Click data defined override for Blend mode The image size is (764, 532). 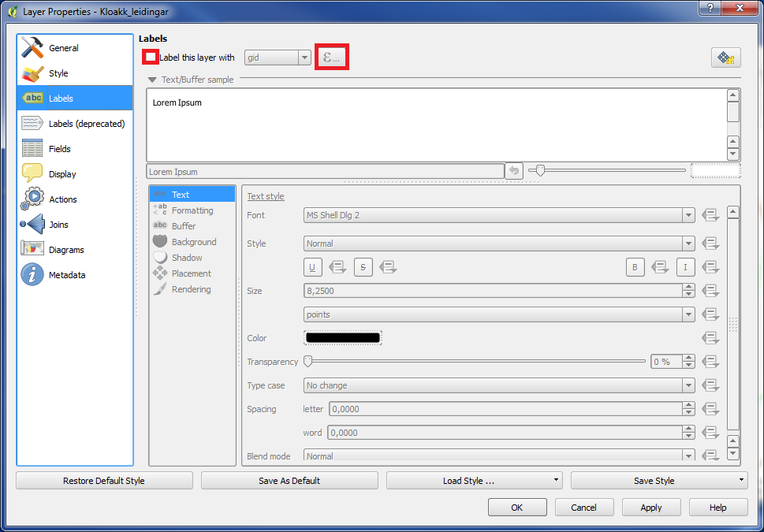tap(711, 456)
